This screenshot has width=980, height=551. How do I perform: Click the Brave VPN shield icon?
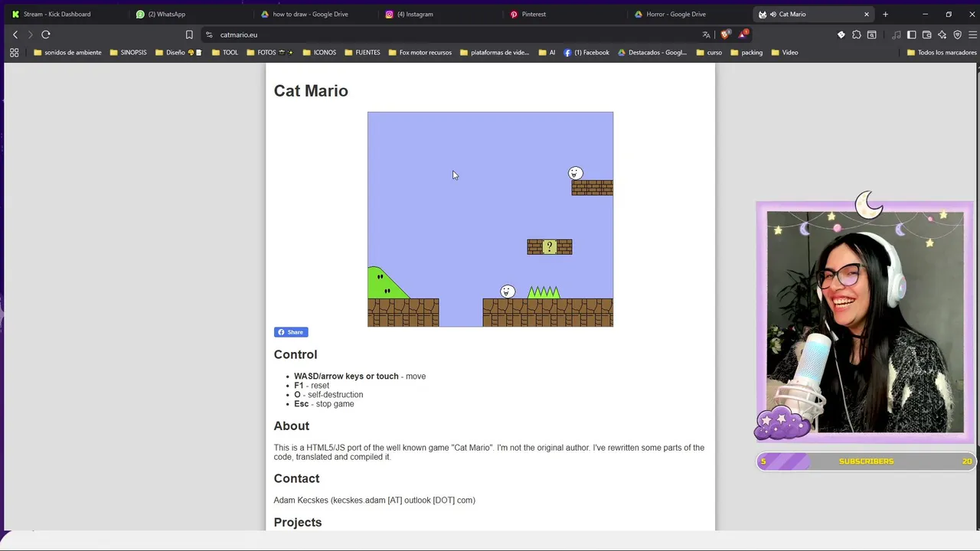[957, 34]
